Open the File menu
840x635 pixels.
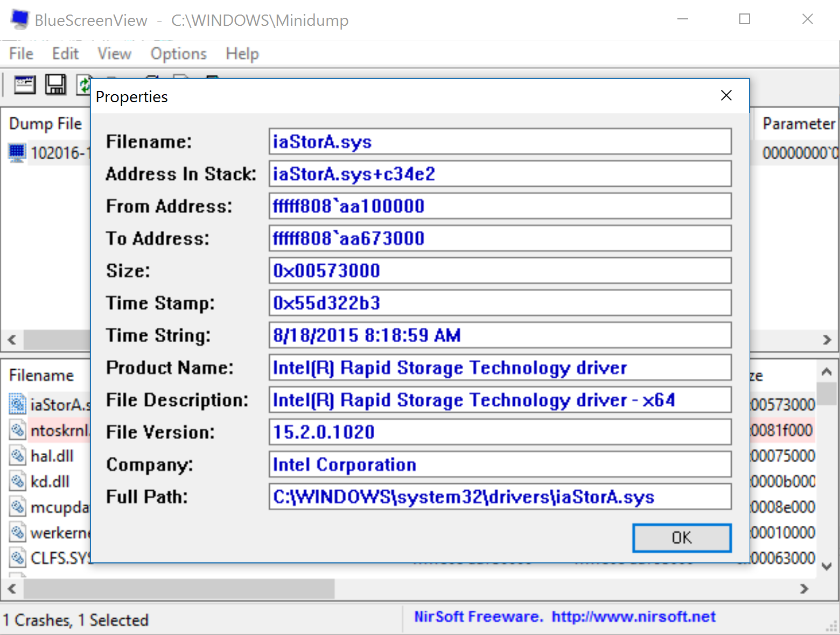(x=22, y=54)
